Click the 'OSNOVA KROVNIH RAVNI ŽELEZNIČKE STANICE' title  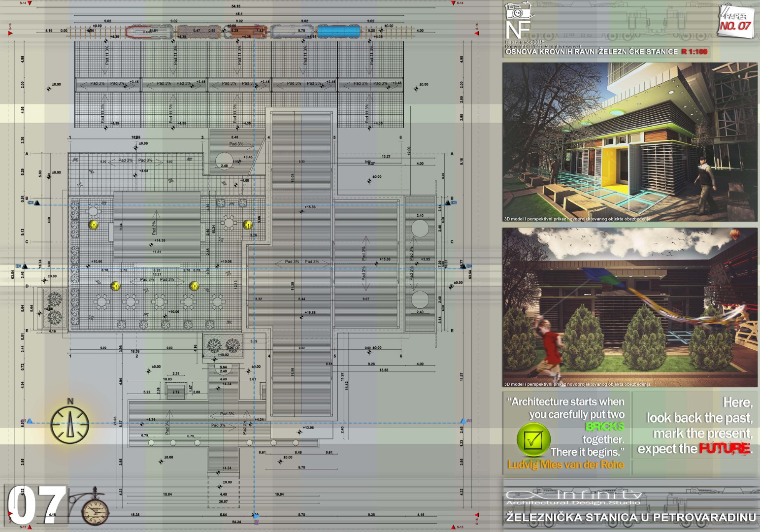591,52
